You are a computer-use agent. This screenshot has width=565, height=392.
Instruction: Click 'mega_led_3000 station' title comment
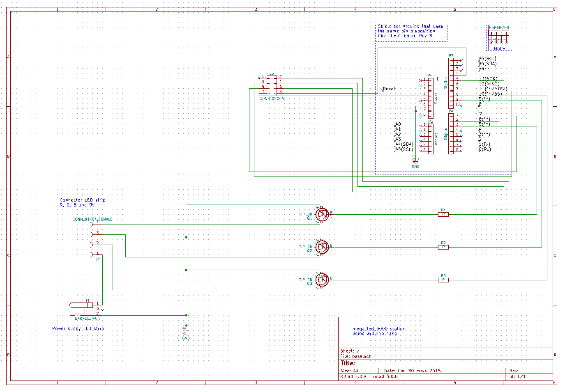pos(379,328)
